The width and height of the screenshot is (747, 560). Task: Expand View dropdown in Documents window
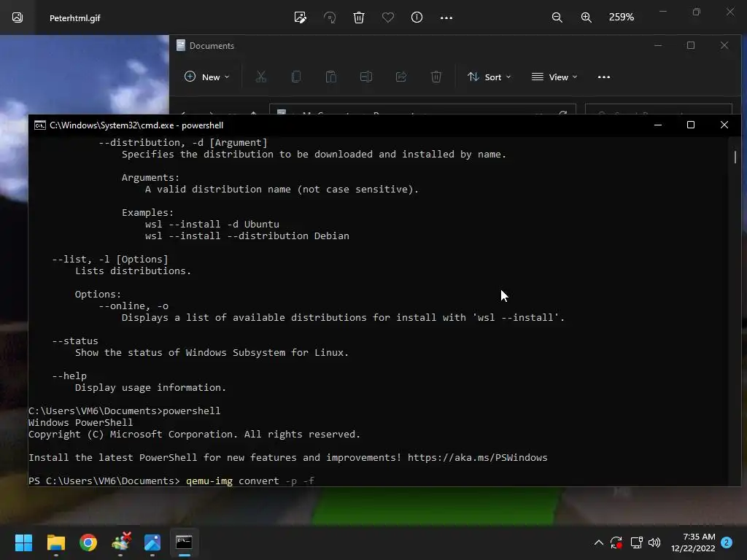(x=554, y=77)
